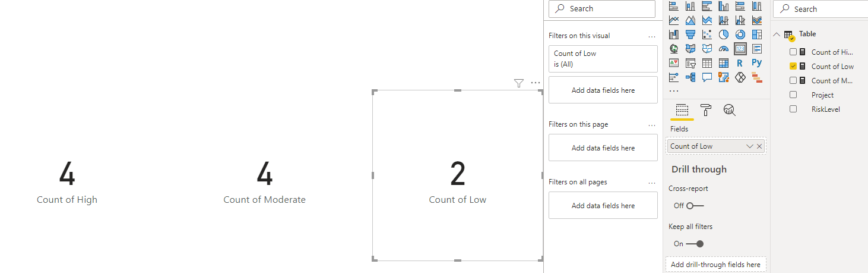Image resolution: width=868 pixels, height=273 pixels.
Task: Select the Python visual
Action: pyautogui.click(x=757, y=63)
